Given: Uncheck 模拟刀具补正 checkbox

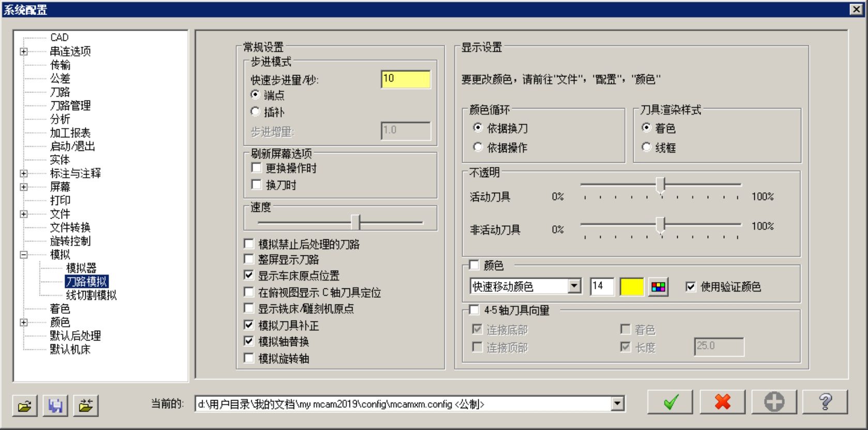Looking at the screenshot, I should coord(249,325).
